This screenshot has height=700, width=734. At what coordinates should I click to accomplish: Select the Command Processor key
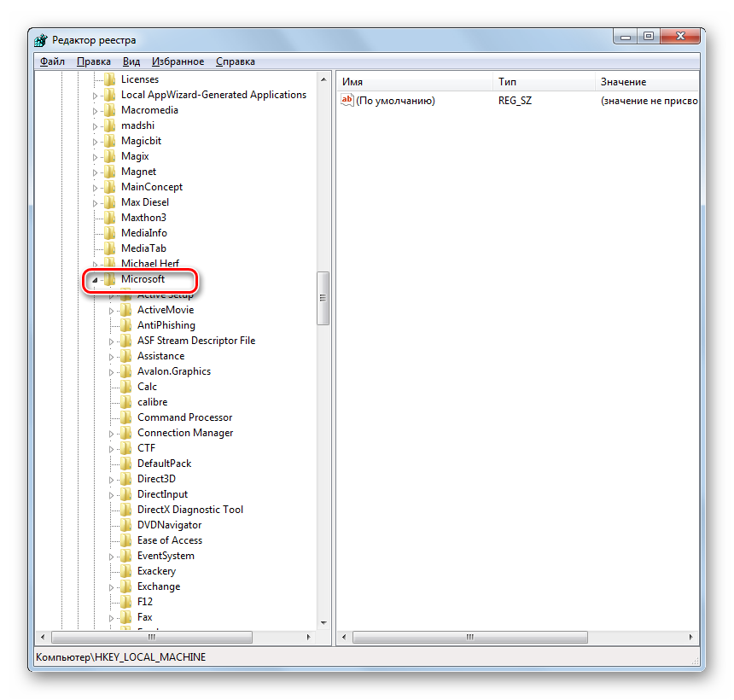click(x=184, y=417)
